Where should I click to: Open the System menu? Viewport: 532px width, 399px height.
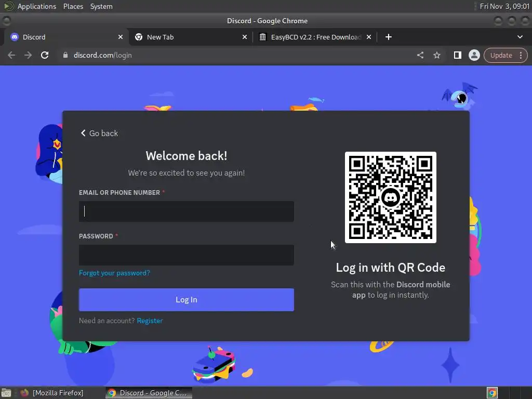click(101, 6)
